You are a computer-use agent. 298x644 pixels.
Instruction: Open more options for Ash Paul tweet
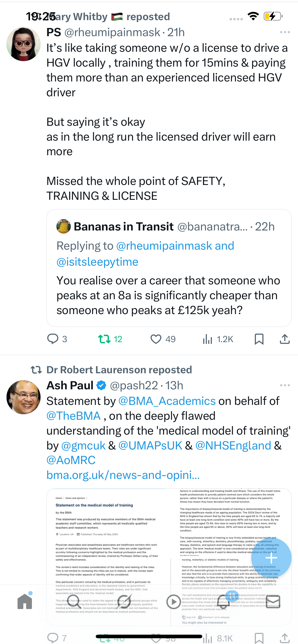coord(285,385)
